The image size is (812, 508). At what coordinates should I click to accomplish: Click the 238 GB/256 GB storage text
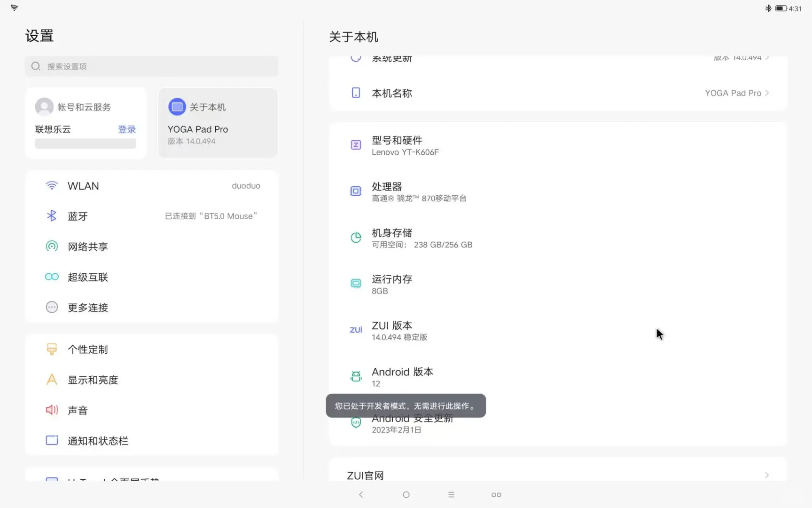443,245
